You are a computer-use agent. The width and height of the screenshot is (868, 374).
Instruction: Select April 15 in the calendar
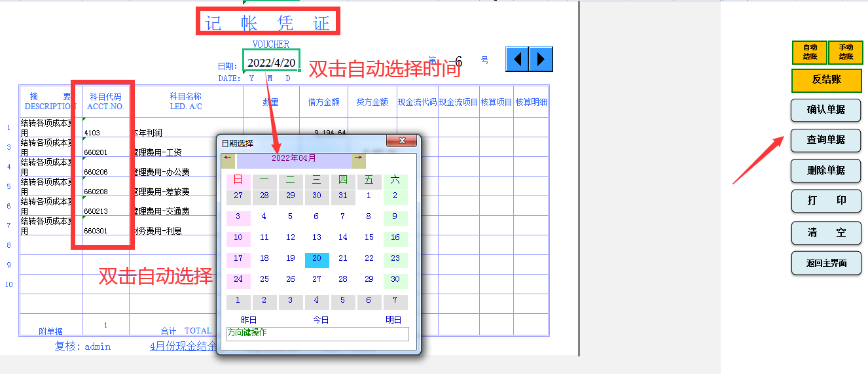[x=369, y=239]
